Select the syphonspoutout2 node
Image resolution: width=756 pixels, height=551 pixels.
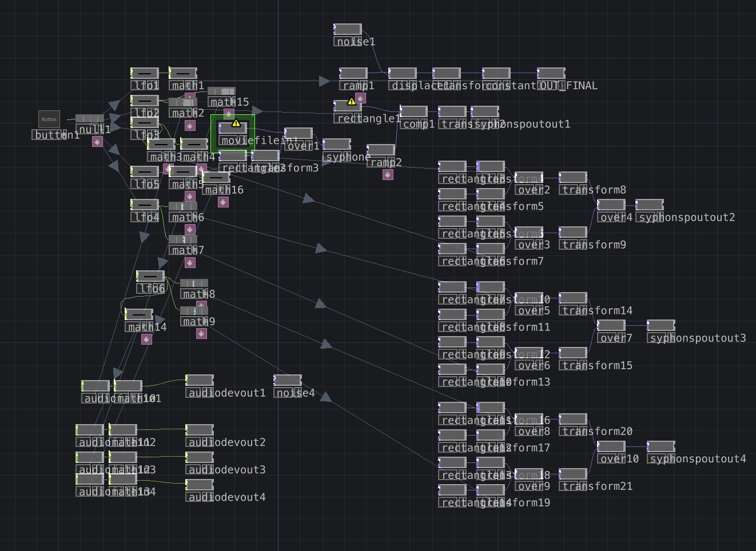[650, 205]
